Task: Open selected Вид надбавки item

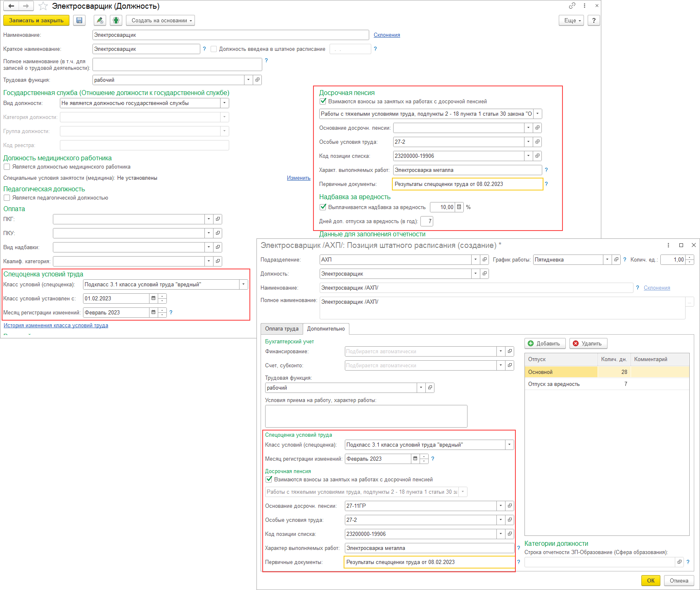Action: point(218,247)
